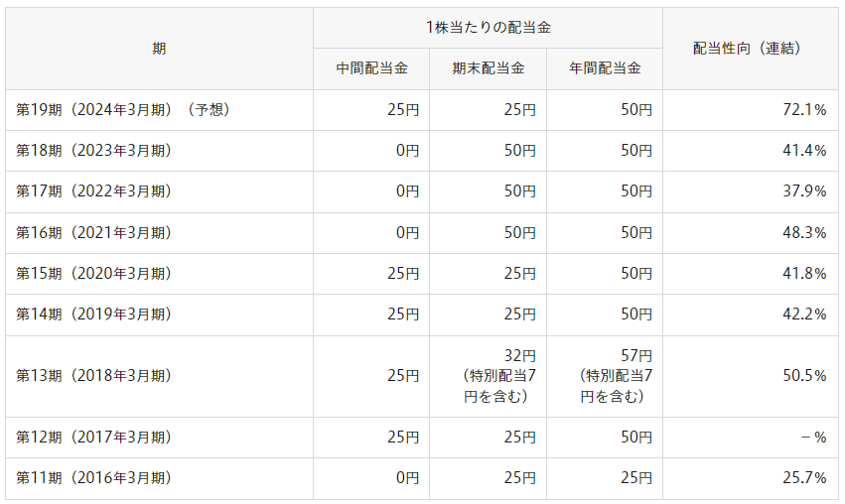
Task: Click the 第18期（2023年3月期） row label
Action: [x=94, y=151]
